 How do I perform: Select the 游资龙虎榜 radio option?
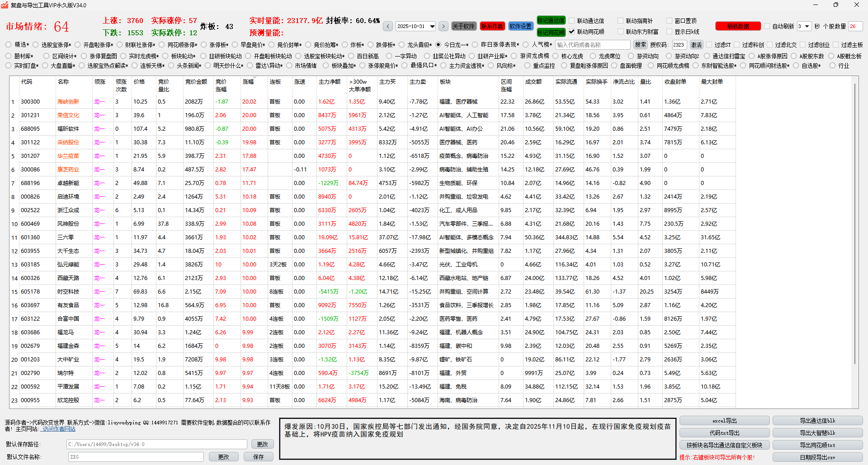[514, 56]
